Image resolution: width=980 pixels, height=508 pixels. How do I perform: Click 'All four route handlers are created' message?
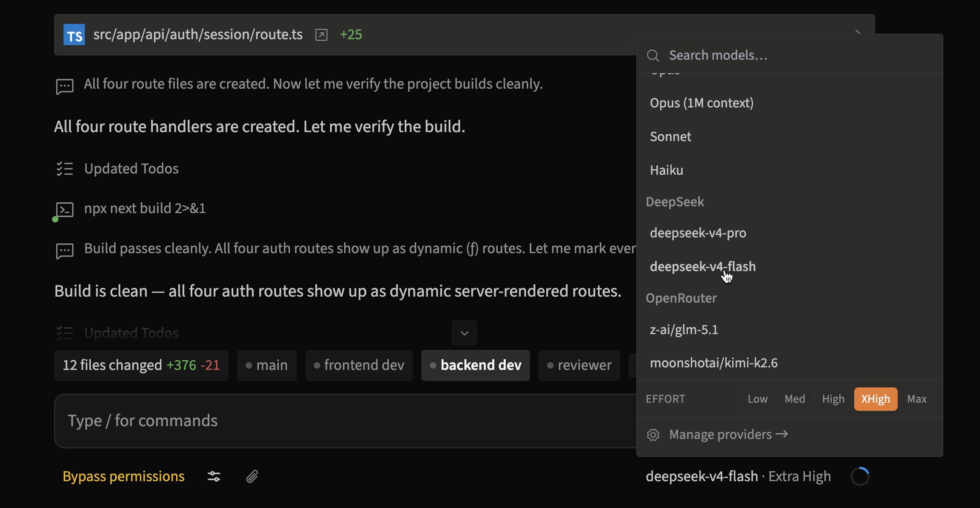260,127
